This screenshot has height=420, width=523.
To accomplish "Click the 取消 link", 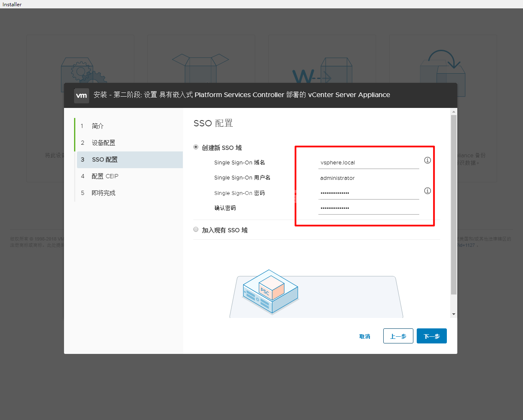I will (364, 336).
